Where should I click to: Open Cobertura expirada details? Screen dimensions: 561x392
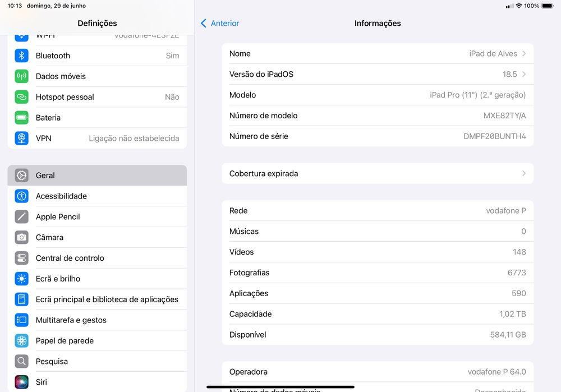pyautogui.click(x=378, y=173)
